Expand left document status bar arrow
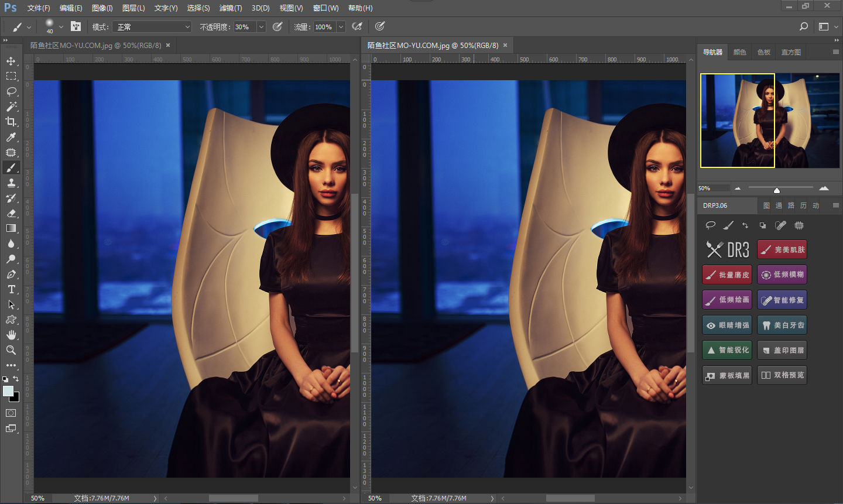The width and height of the screenshot is (843, 504). click(155, 498)
